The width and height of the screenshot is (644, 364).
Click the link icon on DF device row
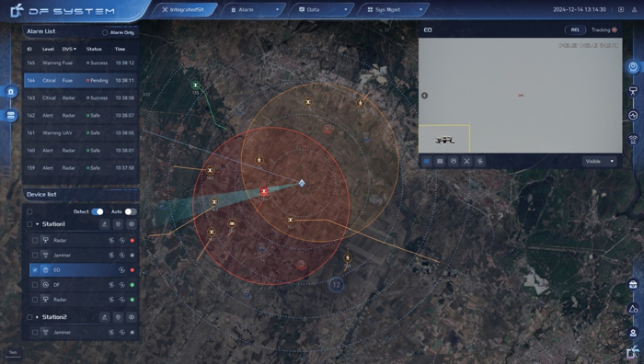(111, 285)
